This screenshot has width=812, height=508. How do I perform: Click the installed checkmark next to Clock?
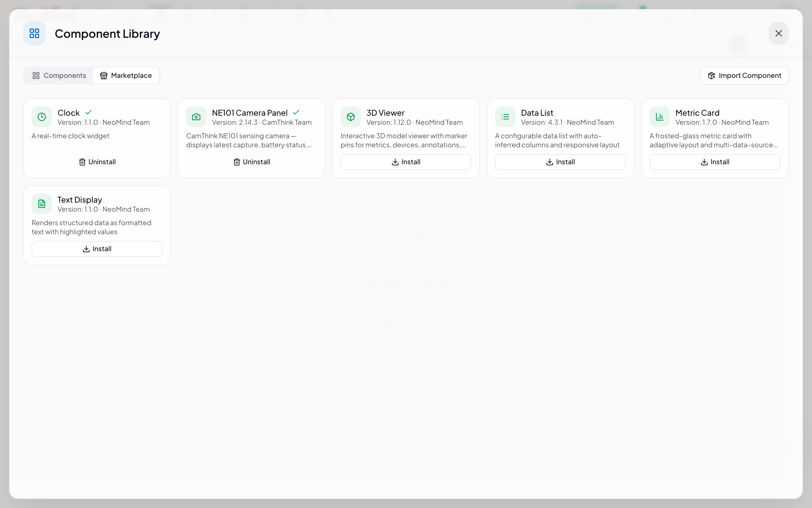coord(89,112)
